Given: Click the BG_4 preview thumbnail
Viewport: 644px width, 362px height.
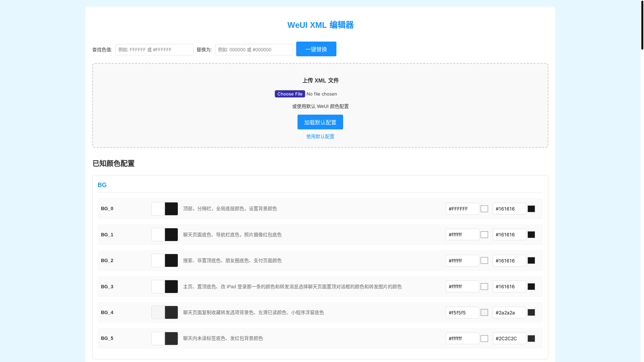Looking at the screenshot, I should coord(165,312).
